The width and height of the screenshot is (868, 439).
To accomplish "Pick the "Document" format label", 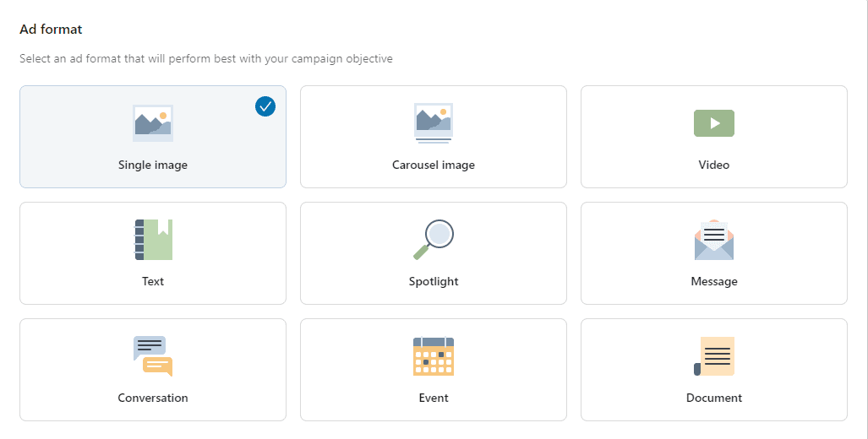I will click(714, 398).
